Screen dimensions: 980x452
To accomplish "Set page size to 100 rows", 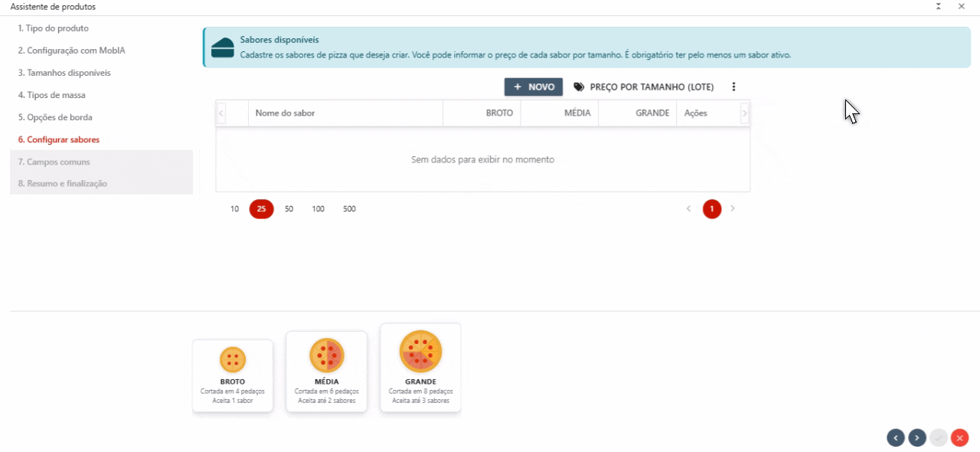I will pyautogui.click(x=318, y=209).
